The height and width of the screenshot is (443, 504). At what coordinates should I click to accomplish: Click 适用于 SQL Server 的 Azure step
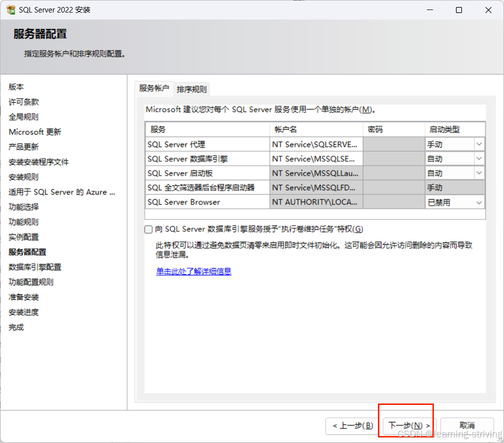tap(62, 192)
